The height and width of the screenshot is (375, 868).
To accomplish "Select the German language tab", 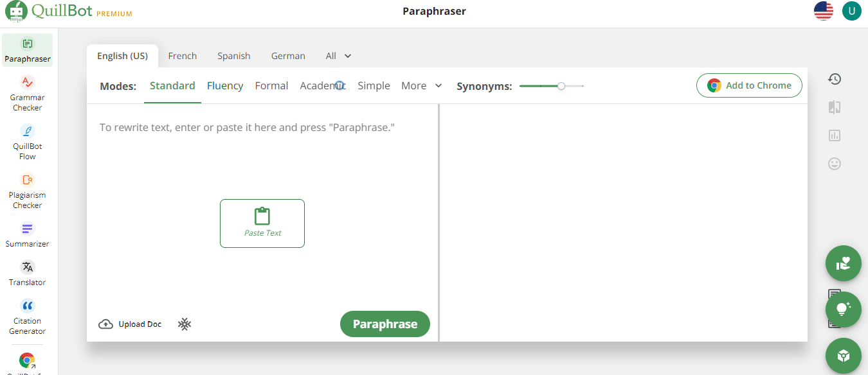I will point(288,56).
